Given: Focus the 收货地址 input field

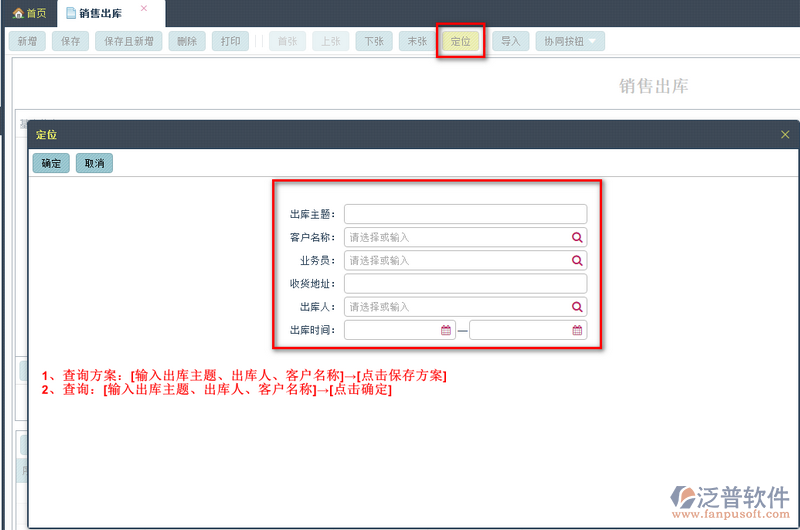Looking at the screenshot, I should [x=465, y=284].
